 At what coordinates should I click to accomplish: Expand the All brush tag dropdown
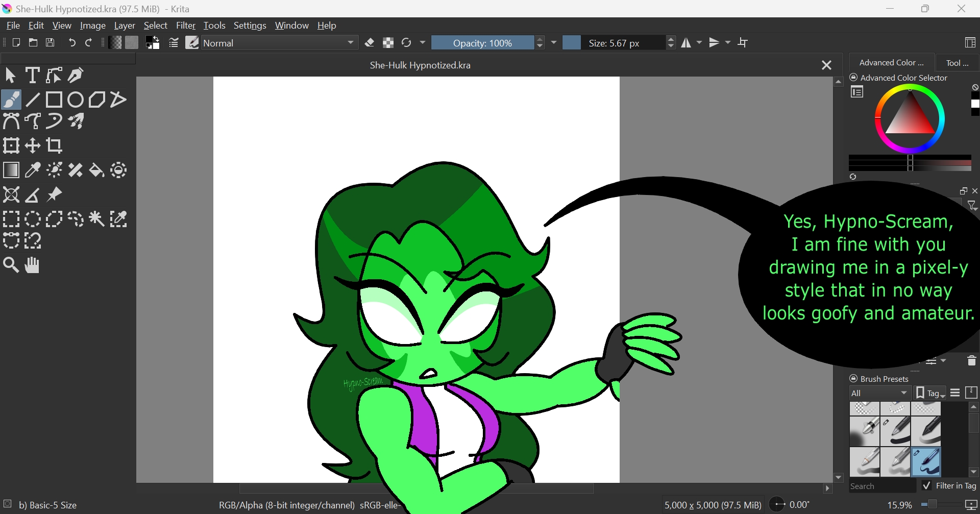tap(880, 393)
